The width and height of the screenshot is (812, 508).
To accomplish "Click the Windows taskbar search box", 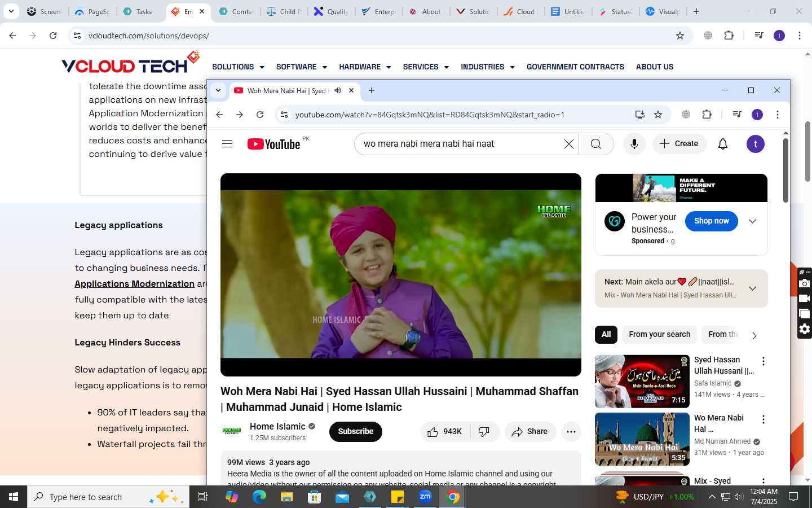I will coord(108,497).
